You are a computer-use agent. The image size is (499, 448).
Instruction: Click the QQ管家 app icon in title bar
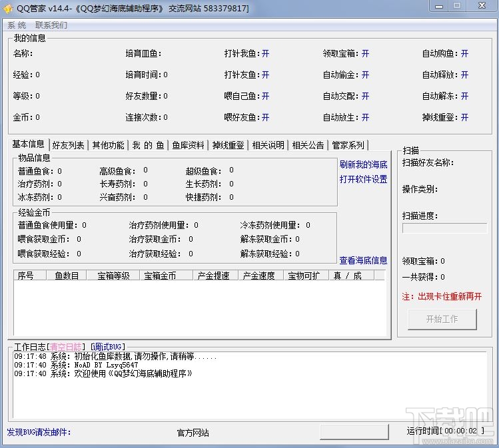point(7,8)
